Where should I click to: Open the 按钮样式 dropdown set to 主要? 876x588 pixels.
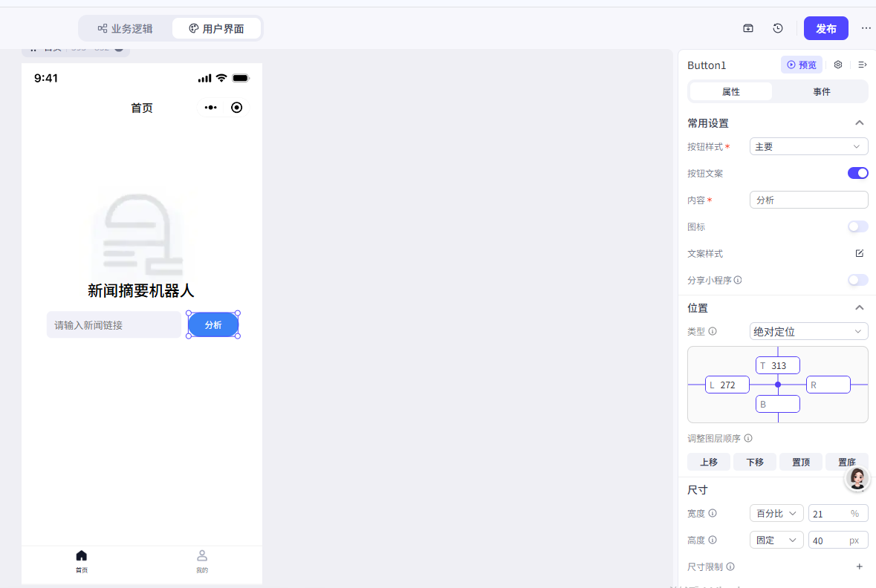808,146
